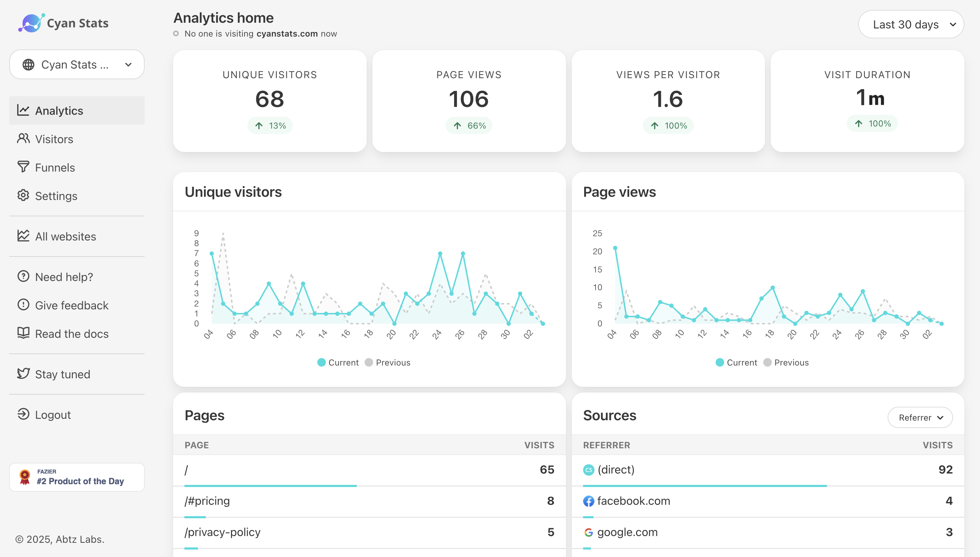
Task: Click the All websites chart icon
Action: click(23, 236)
